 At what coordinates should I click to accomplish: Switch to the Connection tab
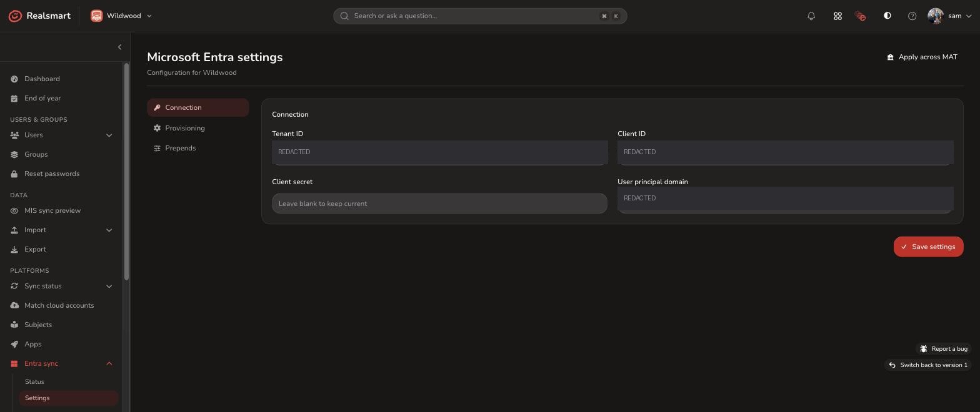pos(198,107)
